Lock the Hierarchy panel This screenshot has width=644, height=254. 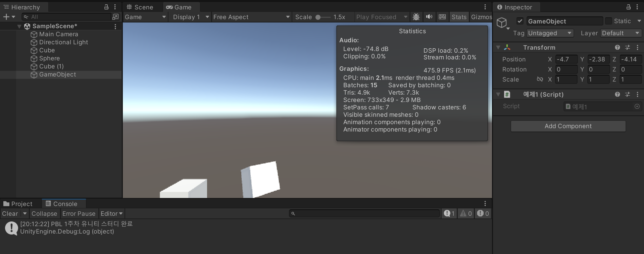point(106,7)
